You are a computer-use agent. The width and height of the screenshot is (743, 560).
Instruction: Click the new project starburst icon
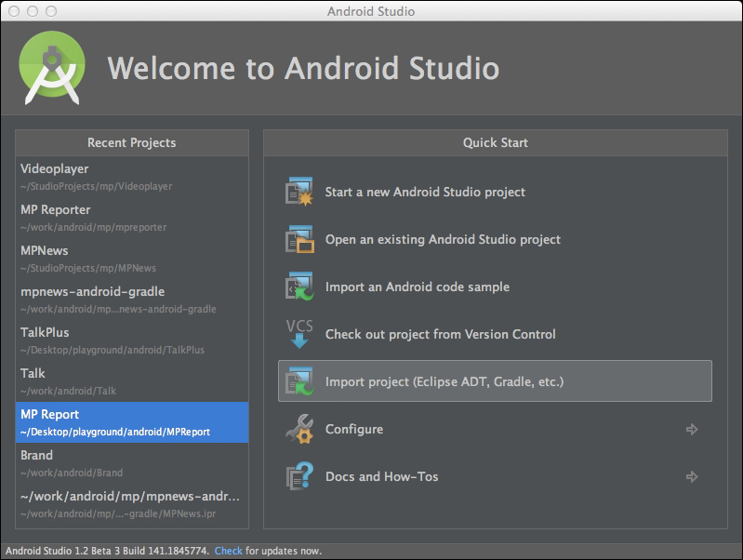pos(299,192)
